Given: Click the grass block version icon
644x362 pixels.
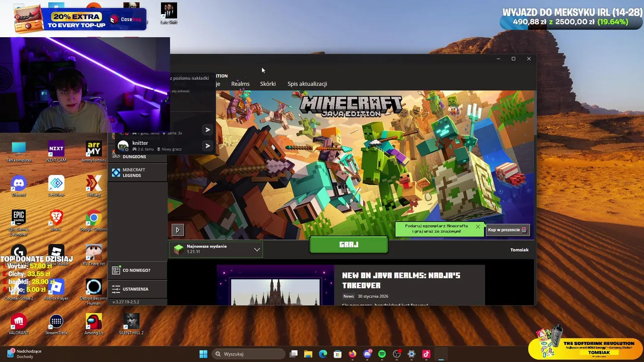Looking at the screenshot, I should (179, 249).
